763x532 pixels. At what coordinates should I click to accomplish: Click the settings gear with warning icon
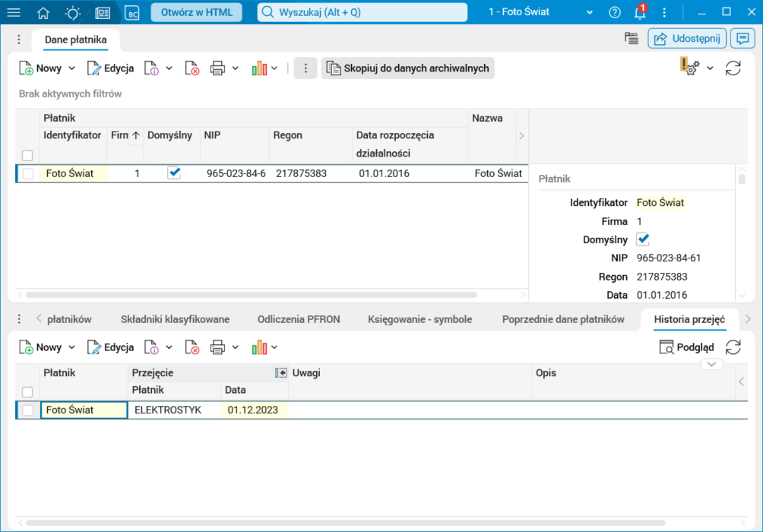[x=690, y=67]
